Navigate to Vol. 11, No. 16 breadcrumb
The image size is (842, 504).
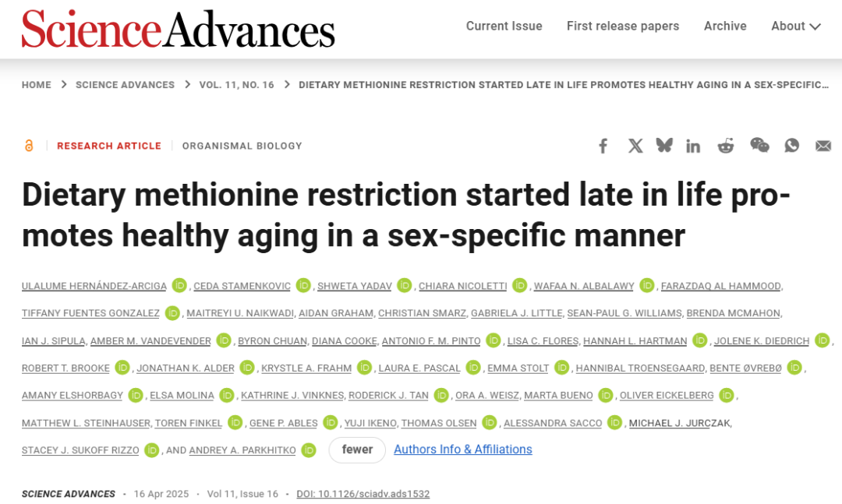click(x=237, y=85)
